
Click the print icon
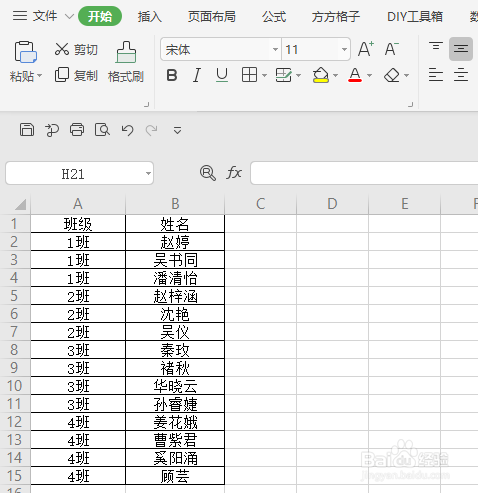pos(77,130)
